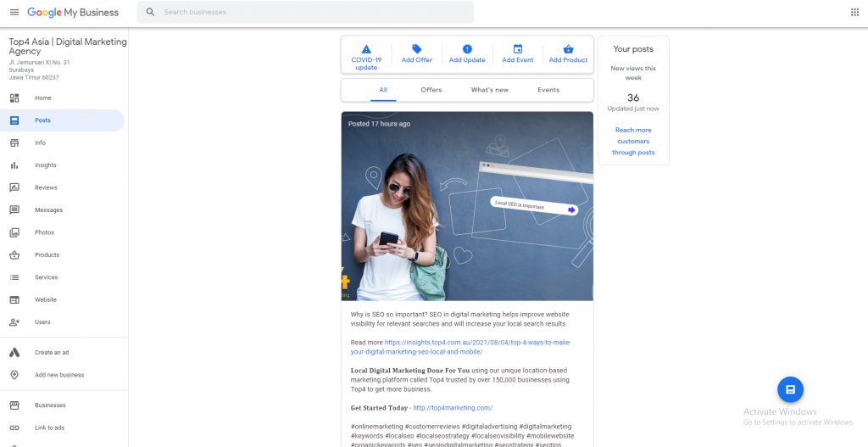Select Add new business in sidebar
This screenshot has width=868, height=447.
pyautogui.click(x=59, y=375)
